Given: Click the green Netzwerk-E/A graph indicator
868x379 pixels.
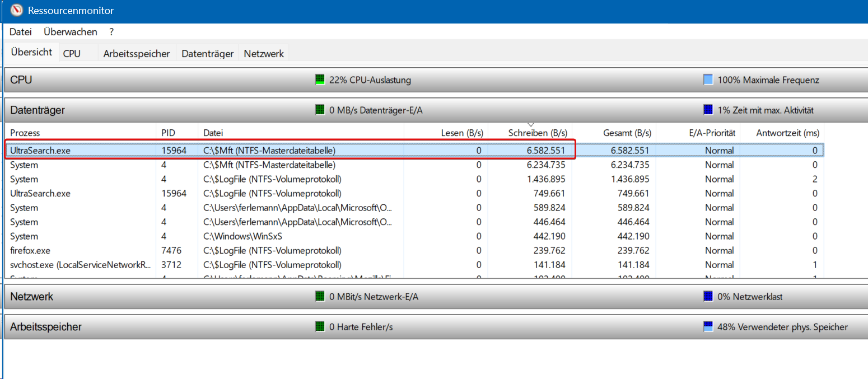Looking at the screenshot, I should click(x=320, y=297).
